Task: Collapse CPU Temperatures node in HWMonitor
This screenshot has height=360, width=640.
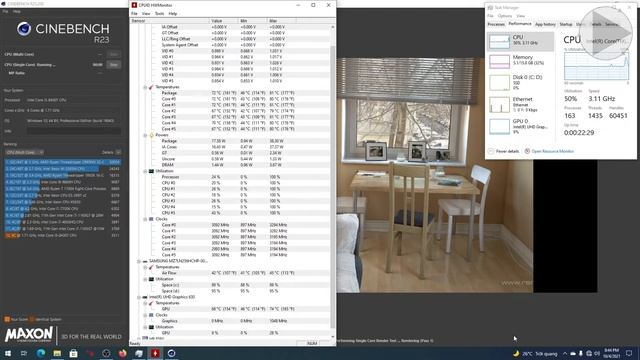Action: [145, 87]
